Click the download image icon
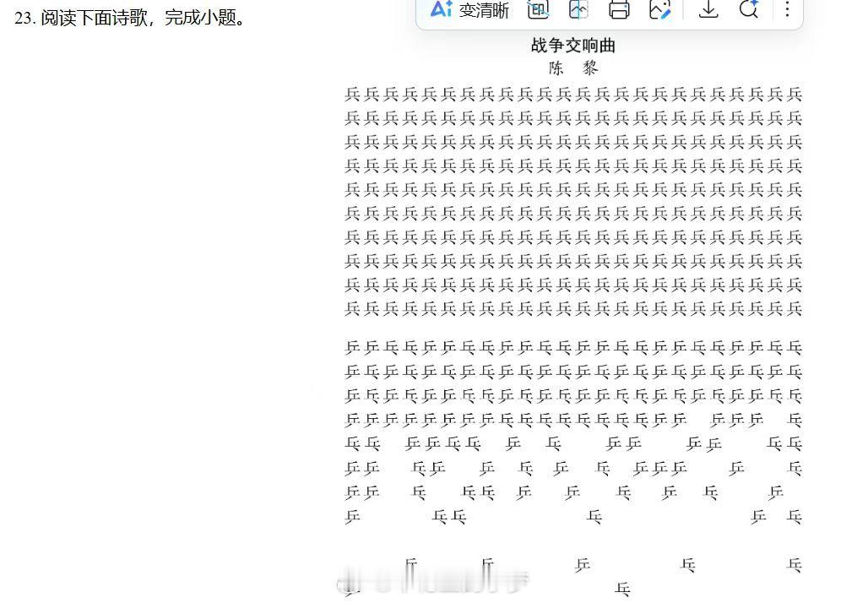Viewport: 868px width, 603px height. 708,10
